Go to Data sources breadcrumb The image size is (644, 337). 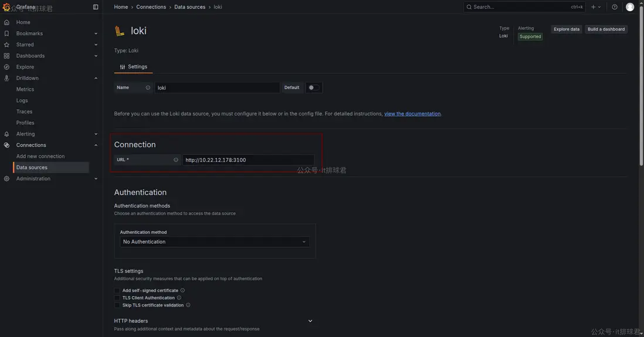(x=190, y=7)
